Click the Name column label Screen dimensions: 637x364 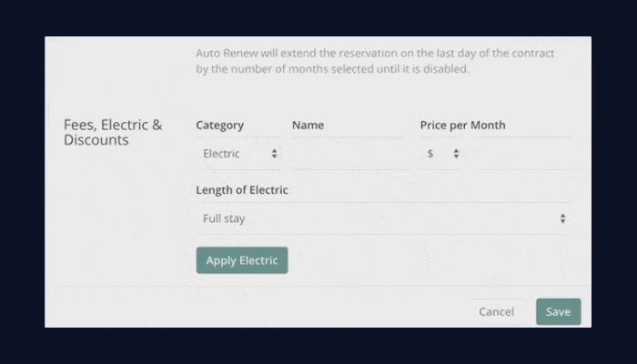pyautogui.click(x=308, y=126)
